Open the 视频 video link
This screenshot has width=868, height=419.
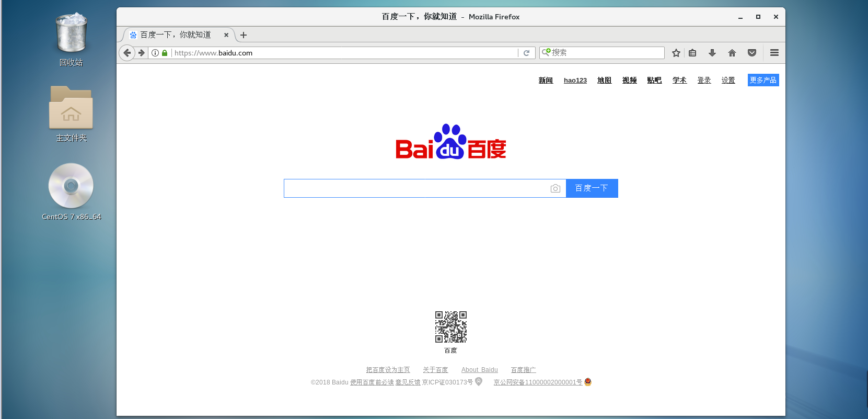click(629, 80)
